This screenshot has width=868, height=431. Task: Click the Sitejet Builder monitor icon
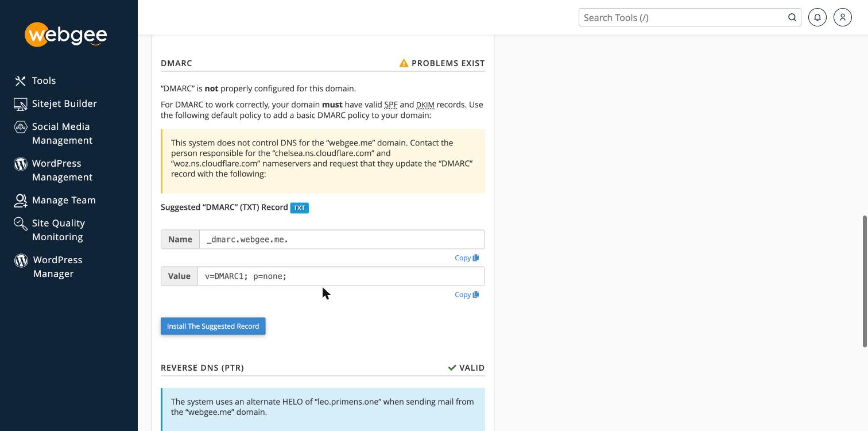[21, 104]
